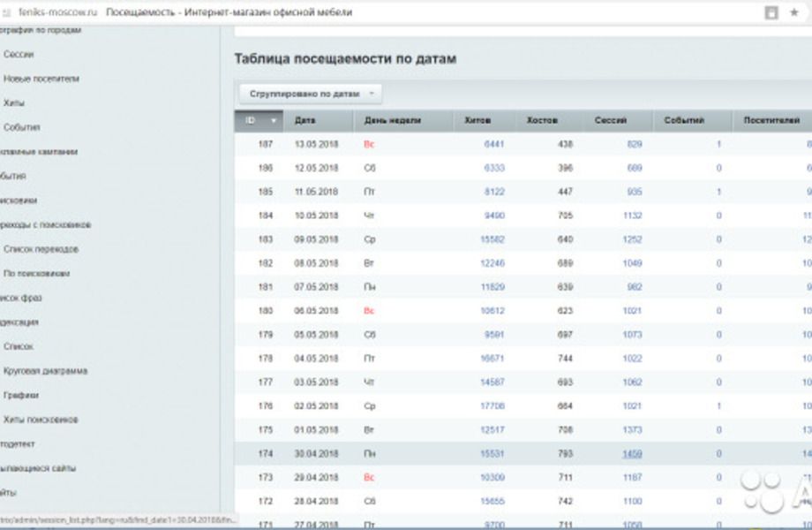The width and height of the screenshot is (812, 530).
Task: Open sessions link 1252 for 09.05.2018
Action: tap(632, 239)
